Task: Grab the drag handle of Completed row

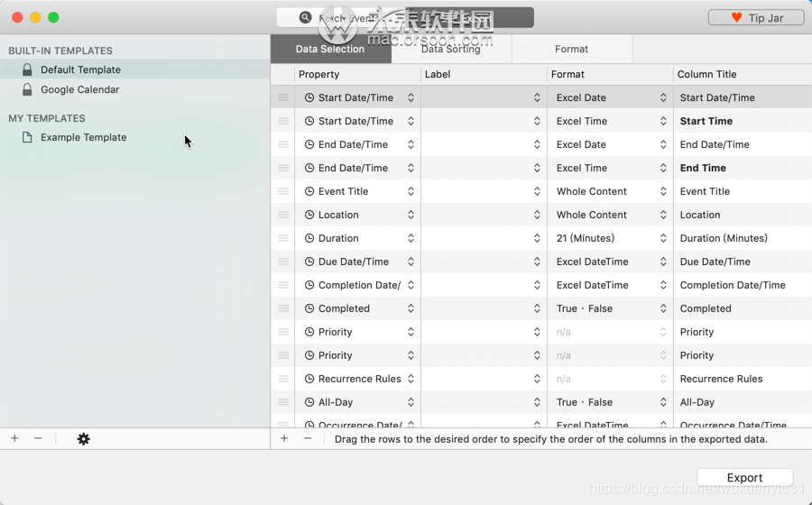Action: pyautogui.click(x=283, y=308)
